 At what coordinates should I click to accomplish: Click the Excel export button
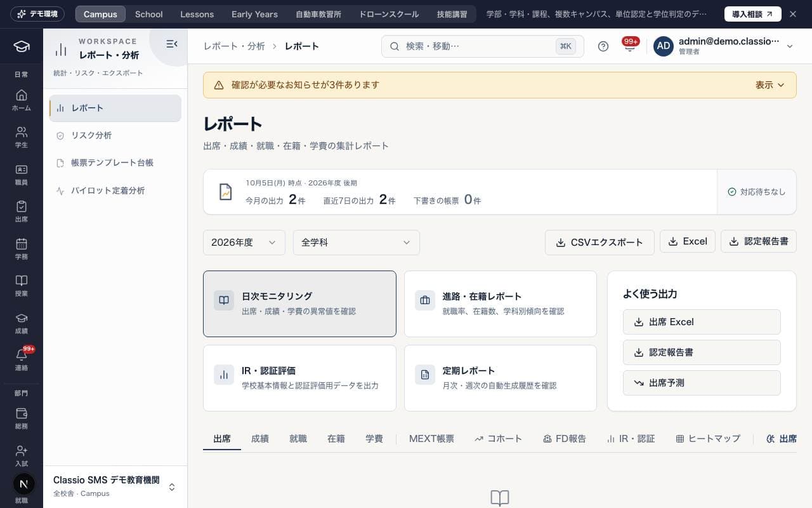[688, 241]
